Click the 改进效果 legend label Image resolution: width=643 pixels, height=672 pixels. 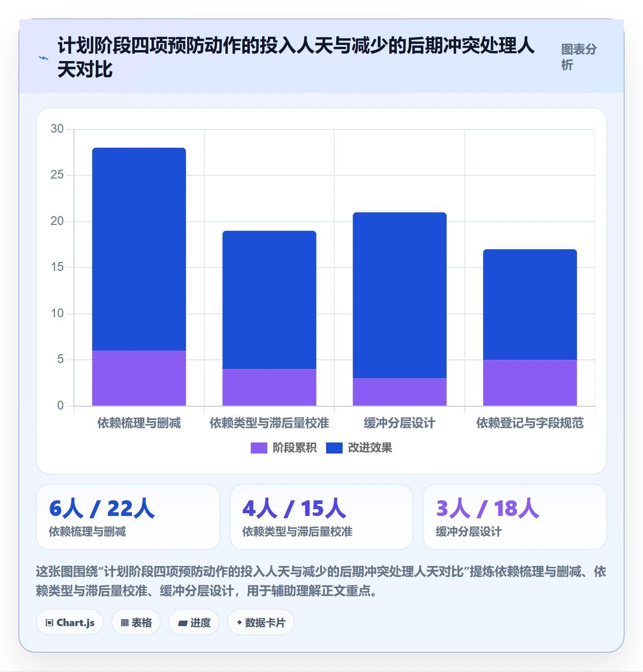pos(370,448)
